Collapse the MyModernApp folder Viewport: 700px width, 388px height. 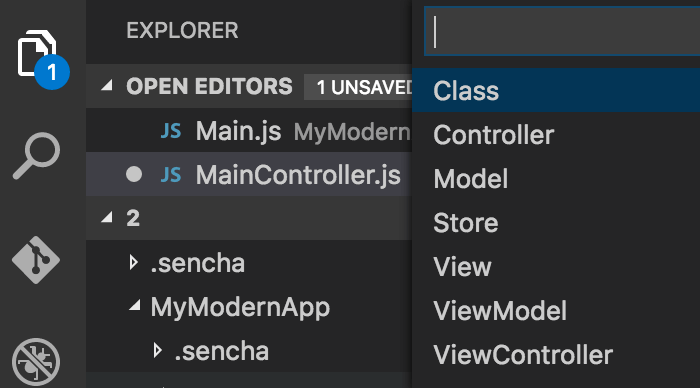pyautogui.click(x=134, y=306)
